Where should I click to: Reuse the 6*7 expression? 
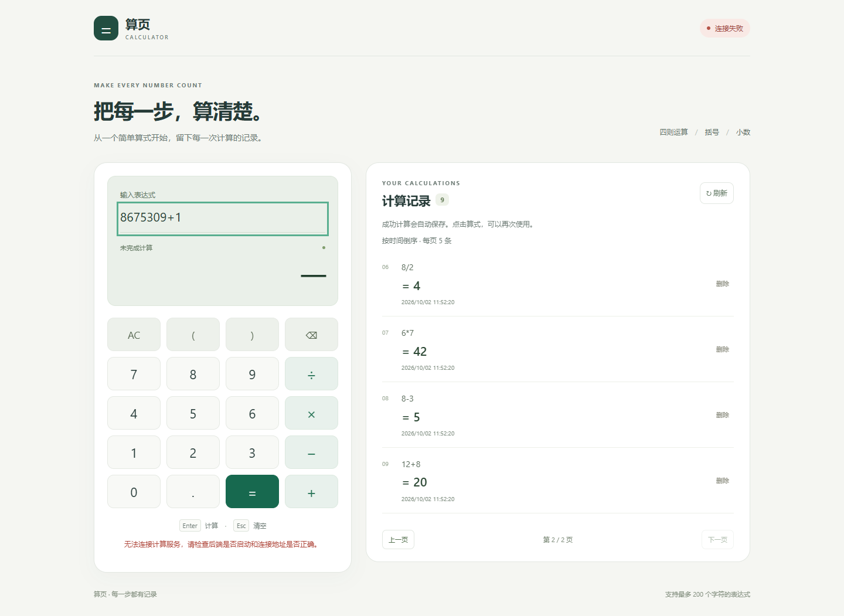click(407, 333)
